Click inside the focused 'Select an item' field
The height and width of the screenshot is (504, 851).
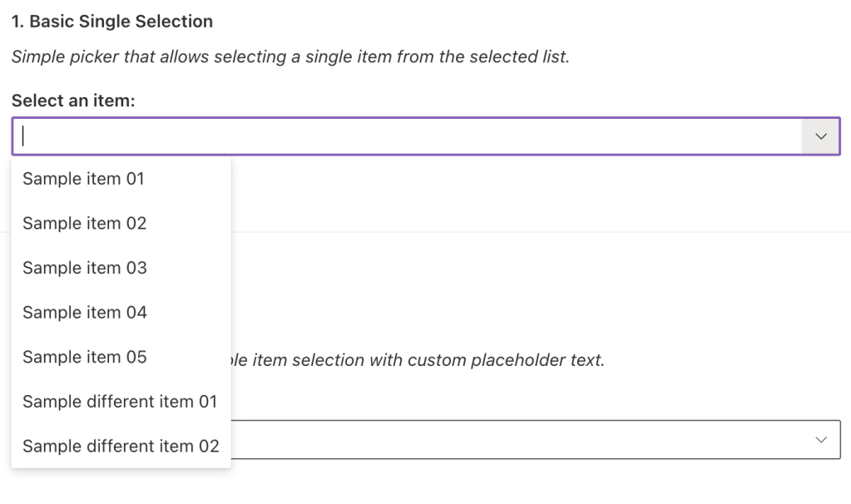coord(408,136)
